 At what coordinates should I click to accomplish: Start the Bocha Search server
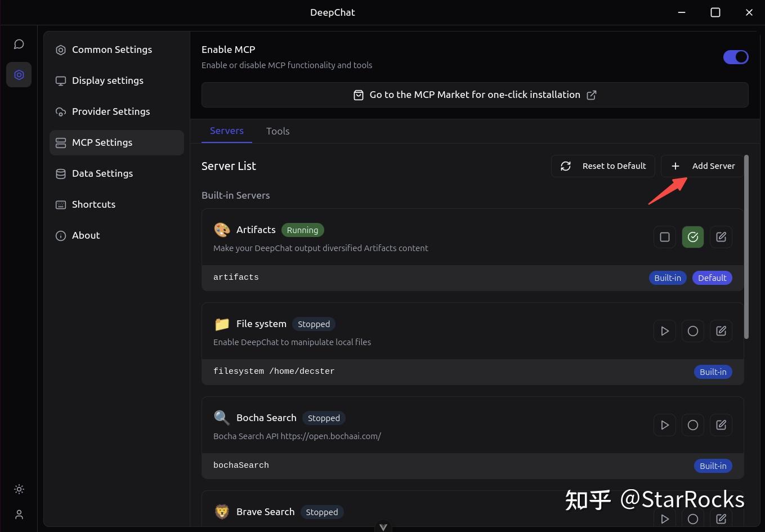coord(664,424)
